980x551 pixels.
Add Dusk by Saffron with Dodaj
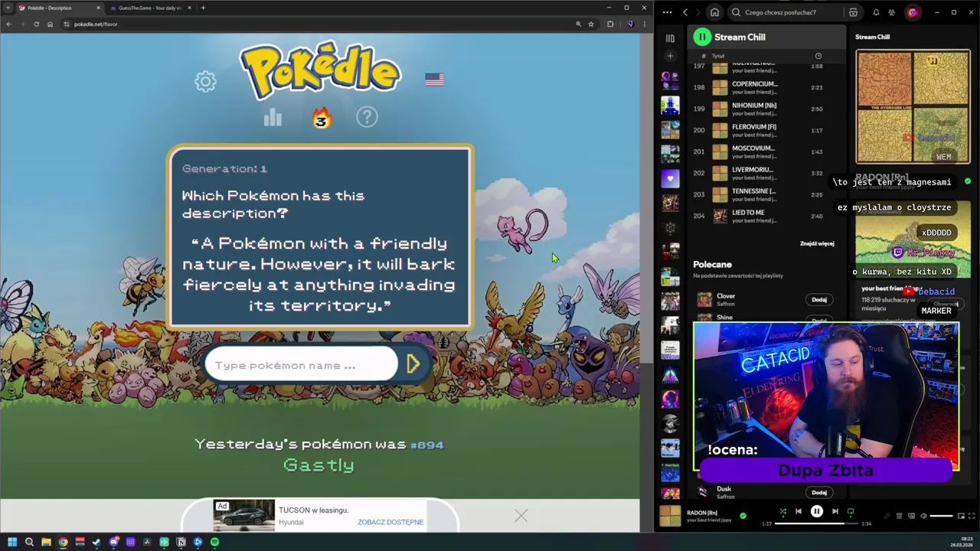pos(819,492)
